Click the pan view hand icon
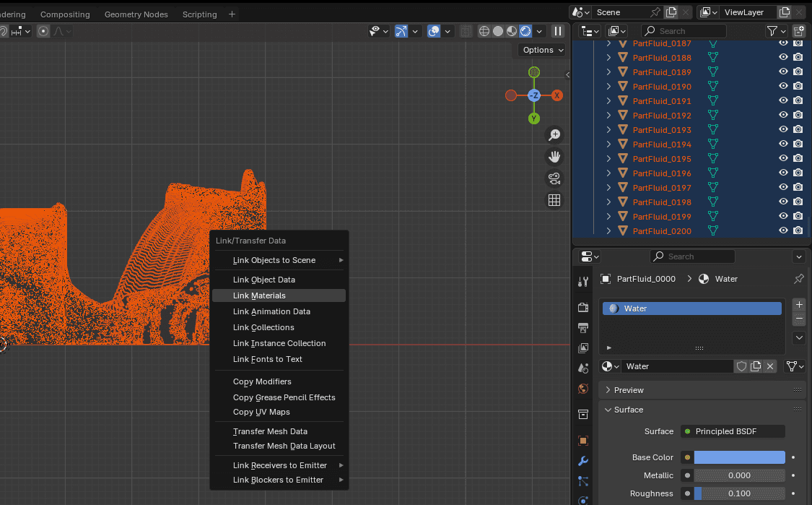812x505 pixels. pyautogui.click(x=554, y=157)
